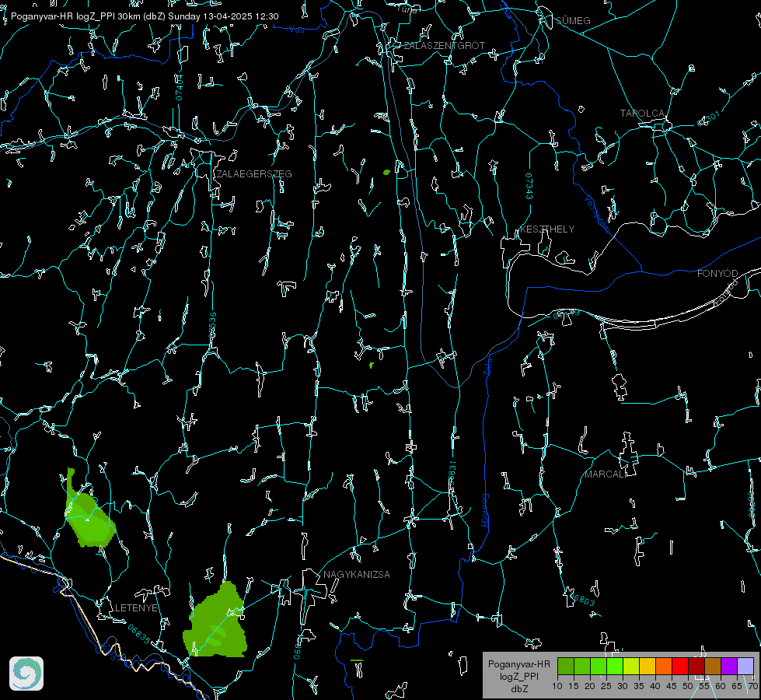The image size is (761, 700).
Task: Pick the 35–40 dBZ yellow legend swatch
Action: pyautogui.click(x=648, y=666)
